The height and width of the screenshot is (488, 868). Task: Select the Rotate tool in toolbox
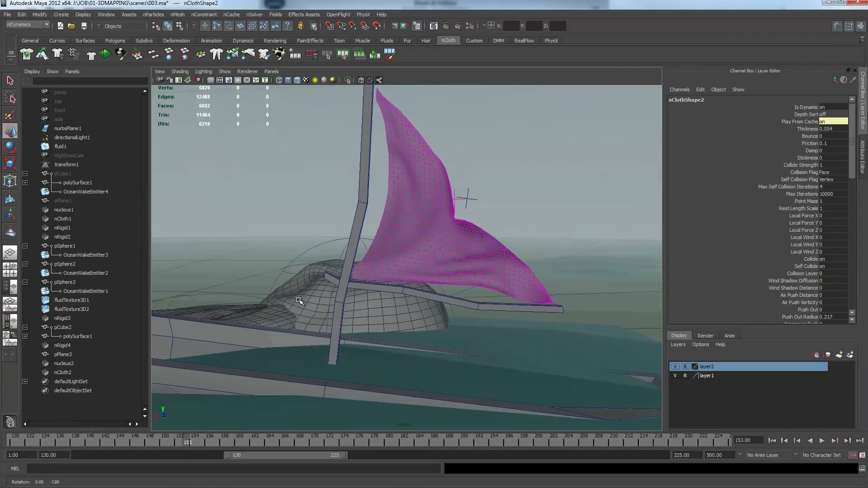pos(10,147)
